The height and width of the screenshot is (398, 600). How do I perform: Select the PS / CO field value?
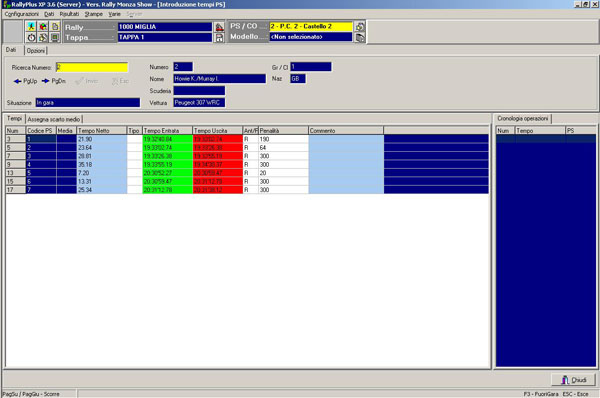click(x=311, y=26)
